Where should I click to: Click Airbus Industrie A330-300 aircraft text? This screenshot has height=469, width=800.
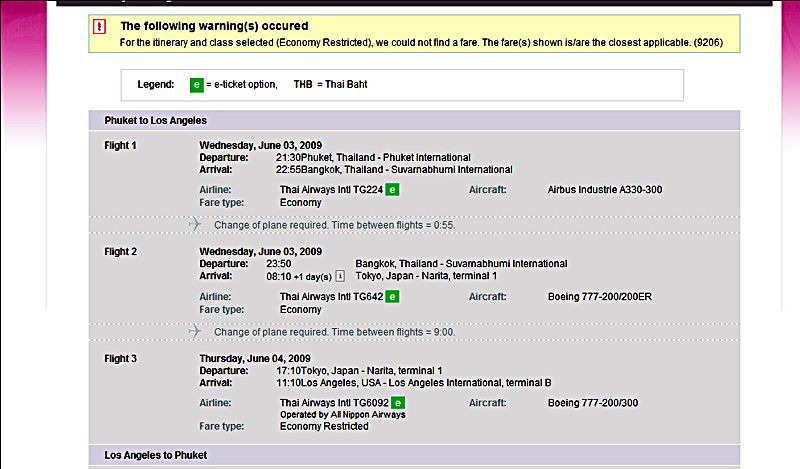[605, 190]
